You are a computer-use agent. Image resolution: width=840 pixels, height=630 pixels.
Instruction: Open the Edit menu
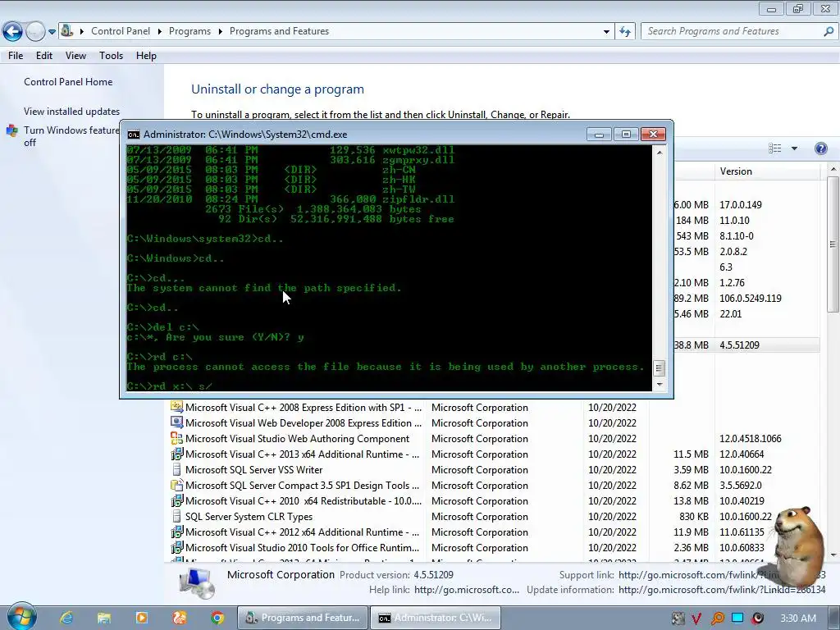point(44,56)
